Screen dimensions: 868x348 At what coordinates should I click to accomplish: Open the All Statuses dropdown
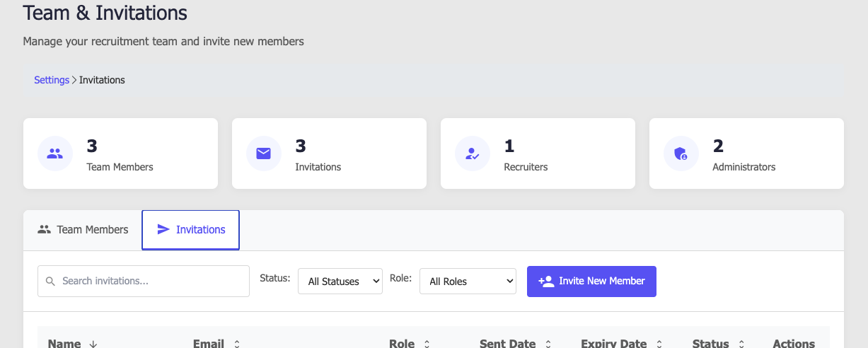tap(340, 281)
